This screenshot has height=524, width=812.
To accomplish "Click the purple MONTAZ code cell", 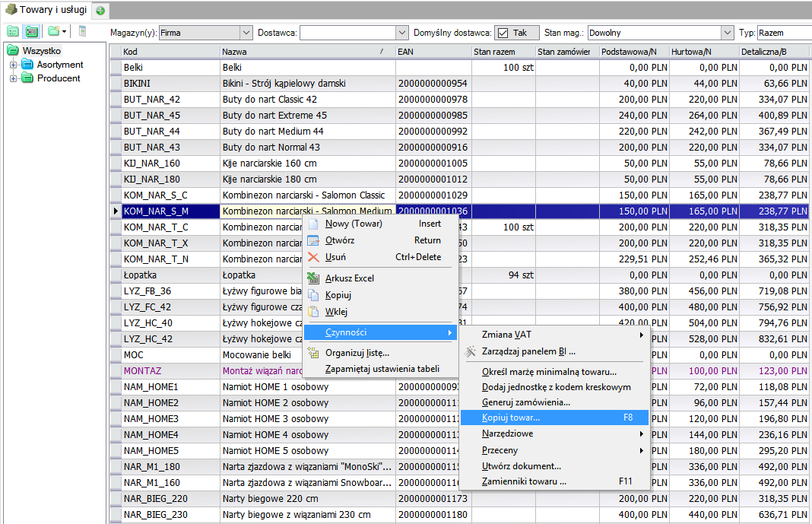I will (170, 371).
